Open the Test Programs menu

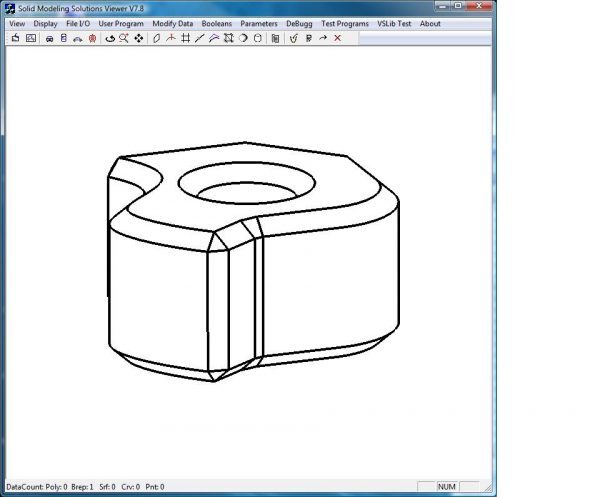(344, 23)
